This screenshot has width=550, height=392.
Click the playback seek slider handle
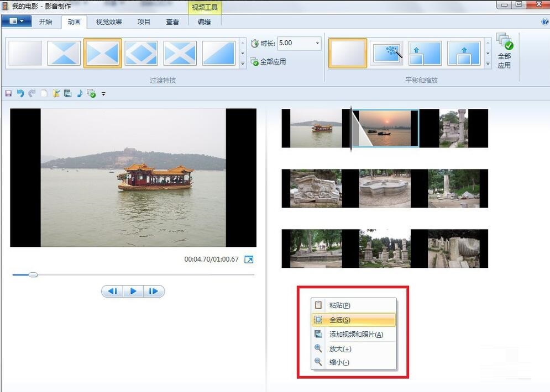pyautogui.click(x=33, y=274)
